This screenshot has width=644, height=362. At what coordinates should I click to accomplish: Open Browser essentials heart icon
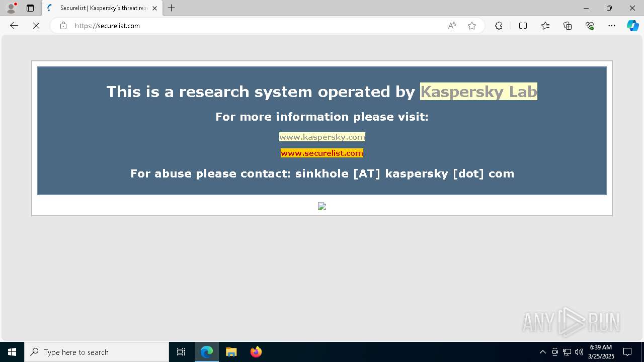point(590,26)
